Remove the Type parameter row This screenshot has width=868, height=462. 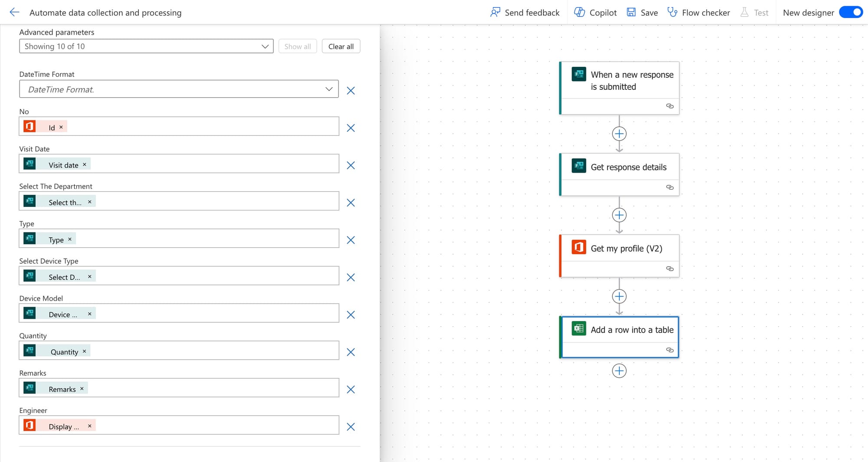351,240
